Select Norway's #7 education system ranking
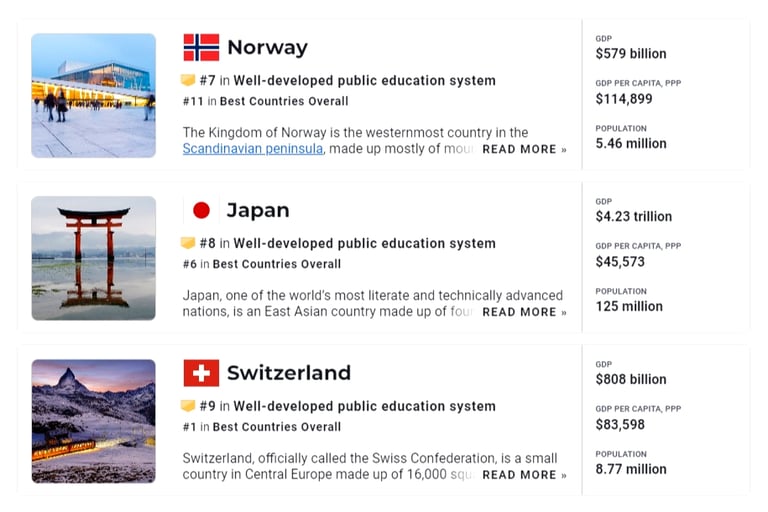This screenshot has width=768, height=512. [348, 80]
